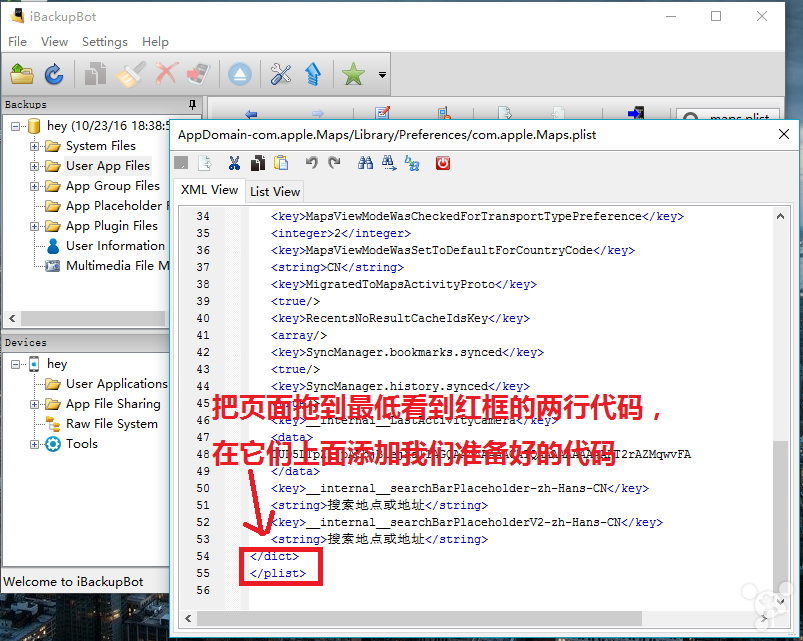Click the binoculars find icon
Viewport: 803px width, 641px height.
365,163
